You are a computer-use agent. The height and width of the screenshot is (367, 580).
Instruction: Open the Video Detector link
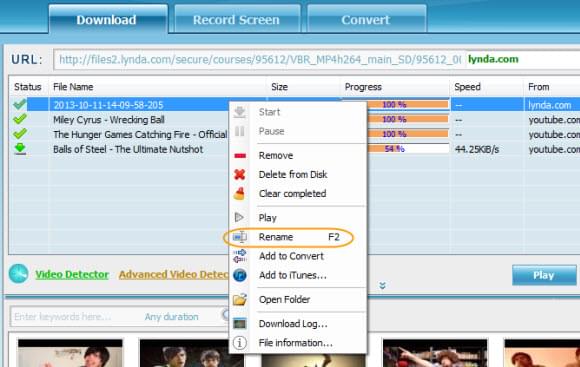(72, 275)
